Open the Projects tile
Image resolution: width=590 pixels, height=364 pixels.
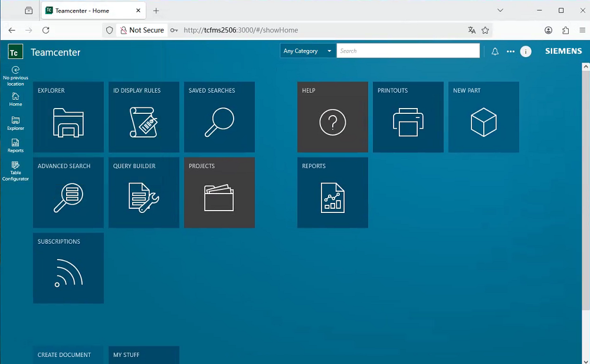tap(219, 193)
